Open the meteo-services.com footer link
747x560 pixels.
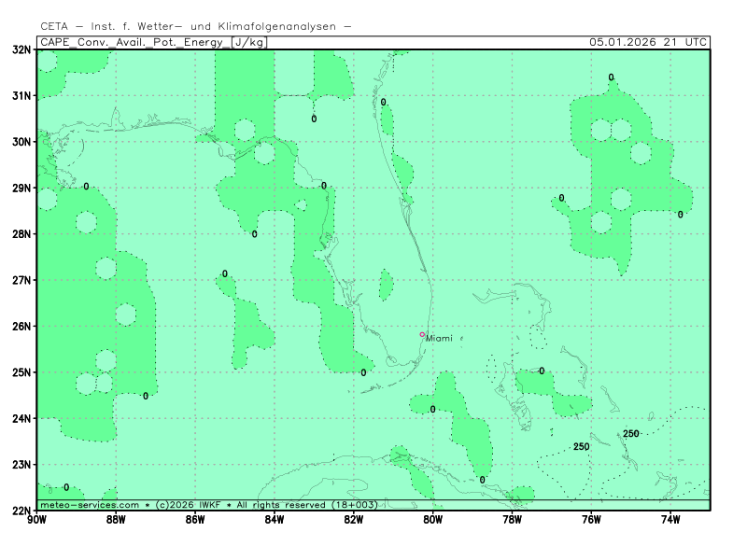(90, 505)
